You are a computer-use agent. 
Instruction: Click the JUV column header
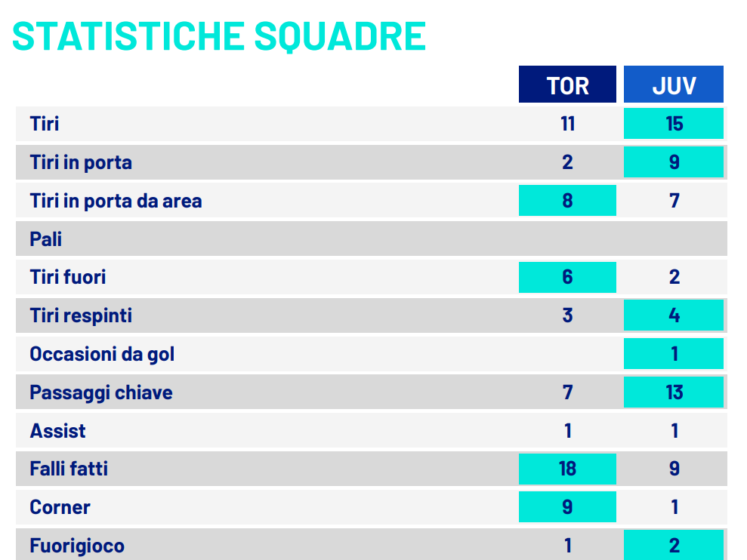point(673,85)
